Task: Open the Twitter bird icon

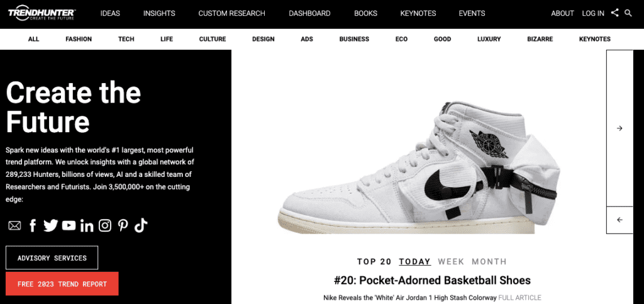Action: [x=50, y=225]
